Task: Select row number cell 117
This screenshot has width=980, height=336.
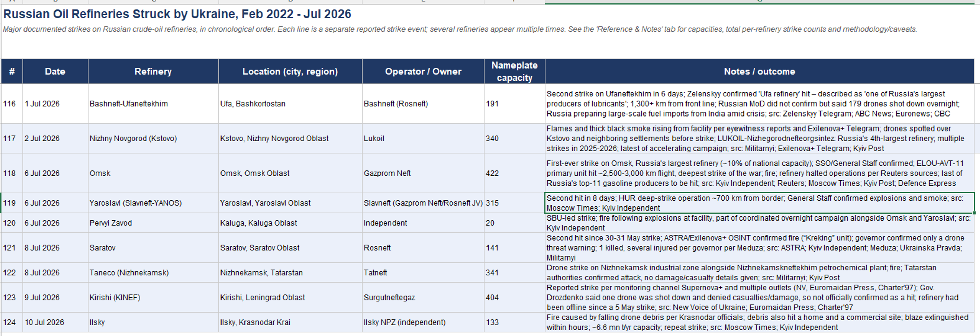Action: pos(12,138)
